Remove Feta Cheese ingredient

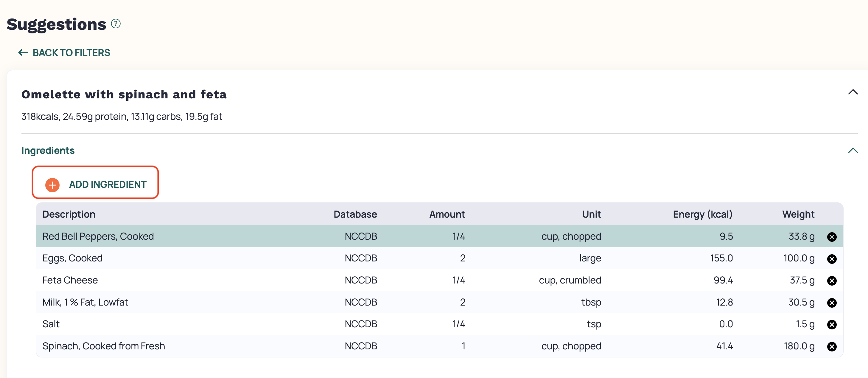tap(832, 281)
